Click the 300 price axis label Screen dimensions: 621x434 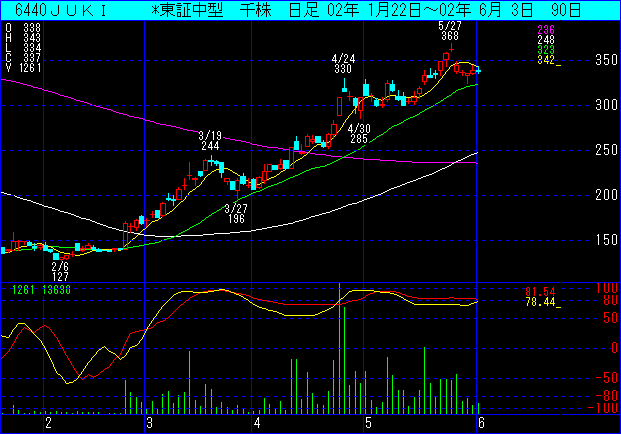pyautogui.click(x=606, y=105)
